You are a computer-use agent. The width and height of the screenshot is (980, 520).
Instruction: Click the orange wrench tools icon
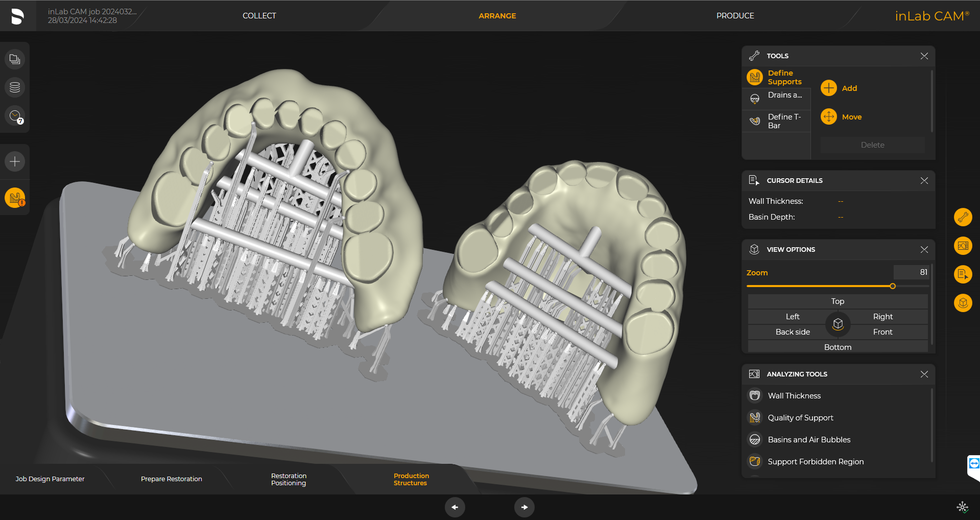tap(963, 217)
